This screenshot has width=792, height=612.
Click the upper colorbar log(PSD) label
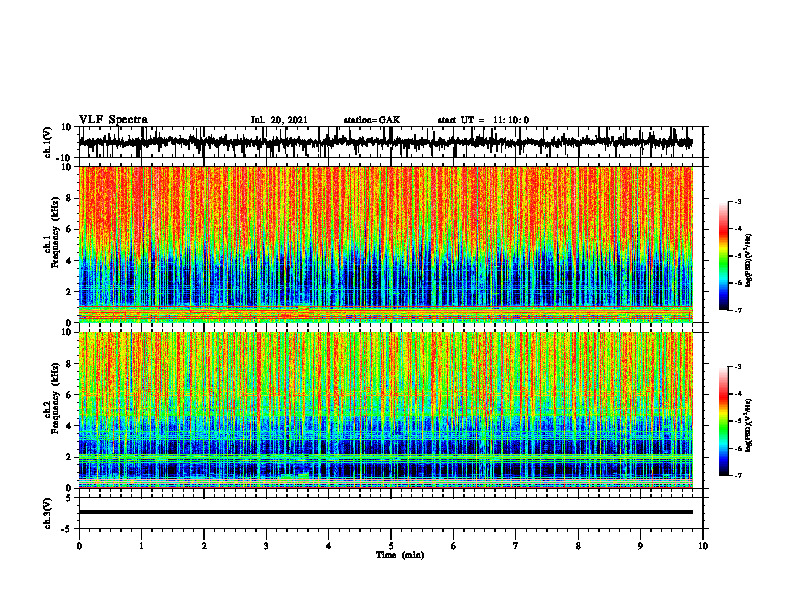[749, 261]
